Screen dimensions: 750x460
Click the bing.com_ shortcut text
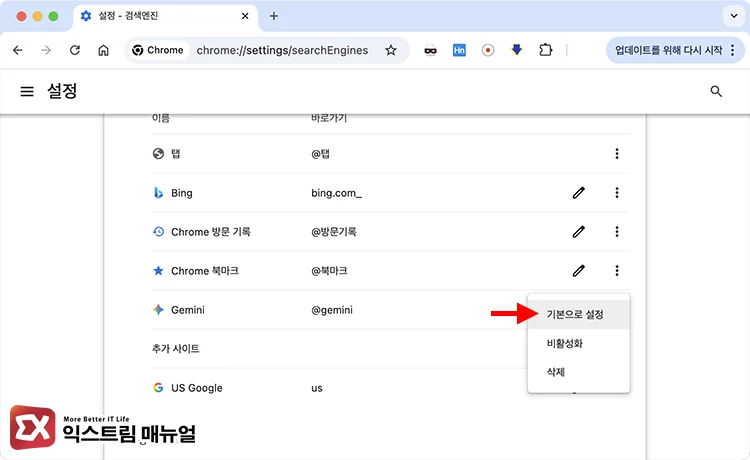(336, 193)
